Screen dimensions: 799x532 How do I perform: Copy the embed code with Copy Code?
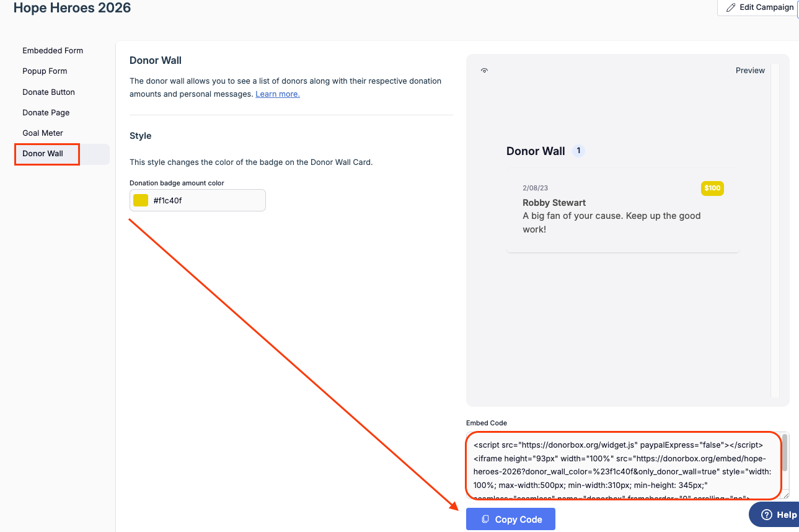pos(511,520)
